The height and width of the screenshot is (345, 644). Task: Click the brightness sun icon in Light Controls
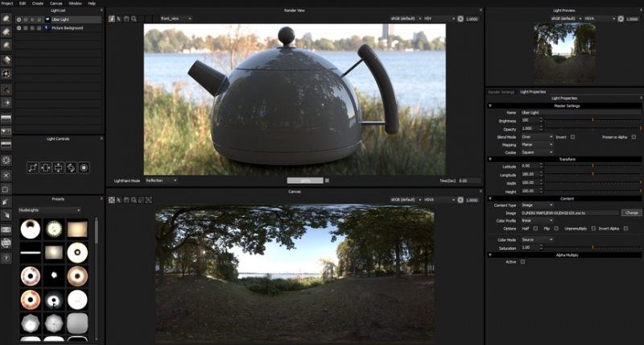[84, 168]
